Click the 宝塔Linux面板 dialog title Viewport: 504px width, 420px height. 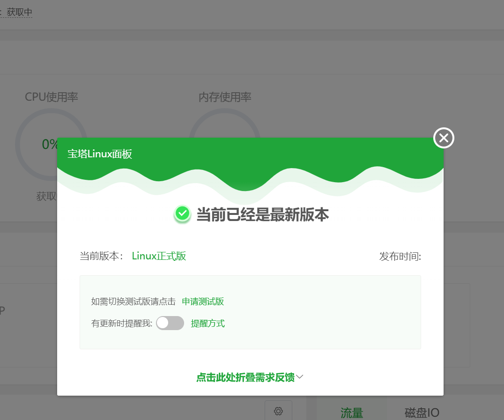[100, 154]
